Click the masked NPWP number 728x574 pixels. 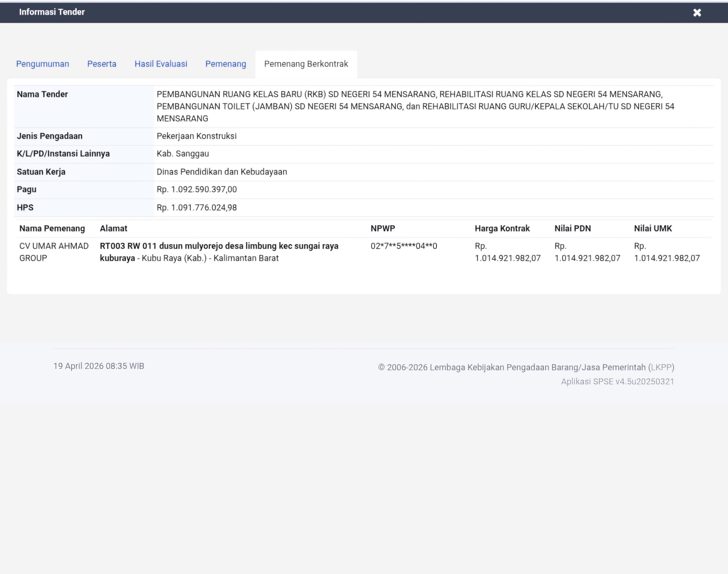tap(404, 246)
